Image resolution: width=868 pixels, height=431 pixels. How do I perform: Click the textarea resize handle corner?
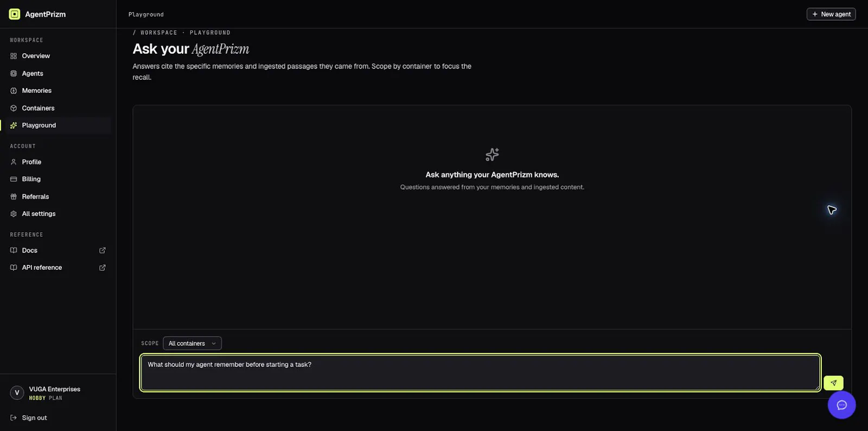(817, 387)
